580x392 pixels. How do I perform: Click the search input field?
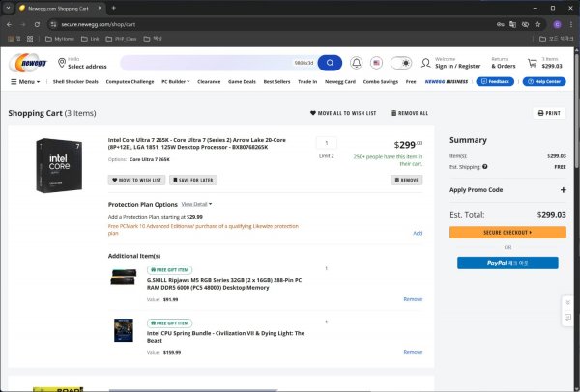tap(218, 63)
